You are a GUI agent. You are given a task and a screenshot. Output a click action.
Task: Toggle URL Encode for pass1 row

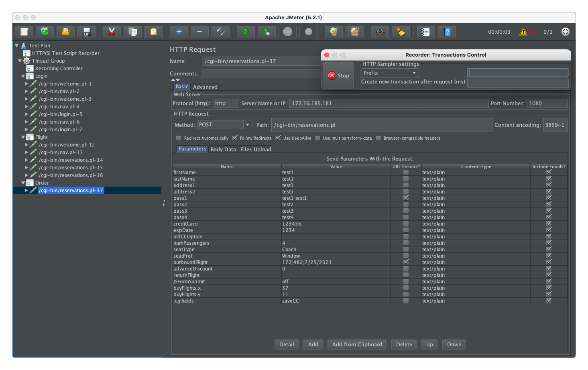(406, 198)
